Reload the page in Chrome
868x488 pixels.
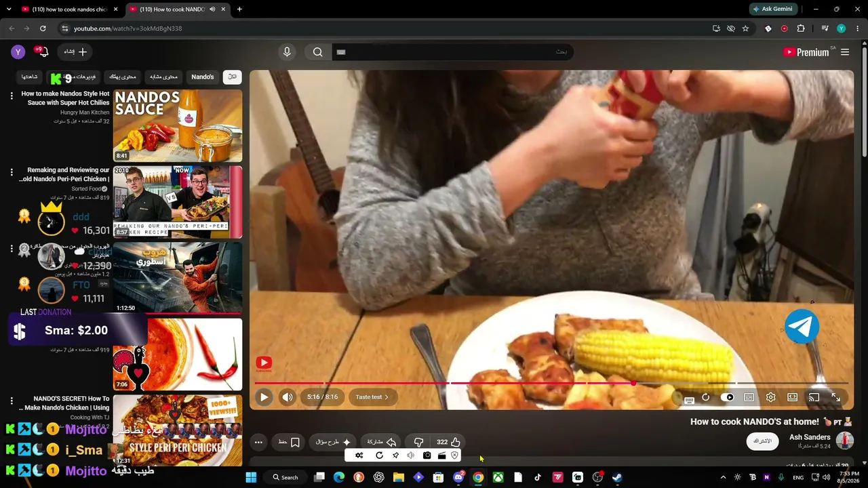(x=43, y=28)
